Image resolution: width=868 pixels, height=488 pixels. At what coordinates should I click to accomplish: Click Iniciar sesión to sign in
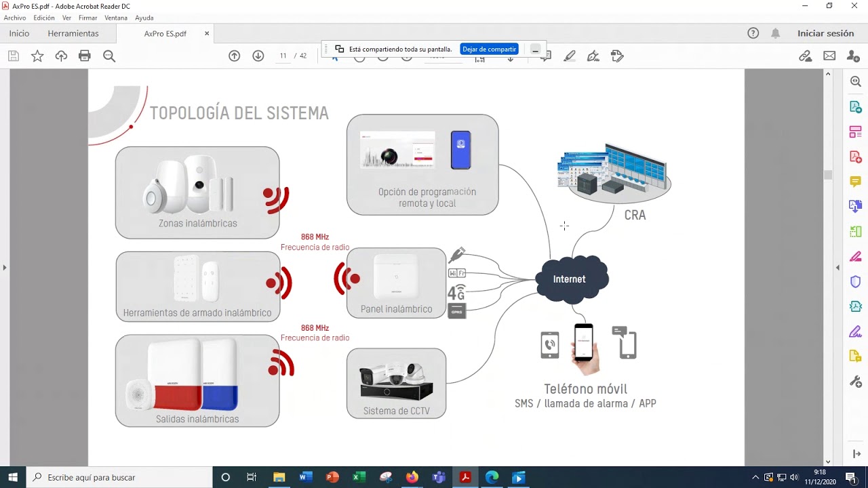825,33
